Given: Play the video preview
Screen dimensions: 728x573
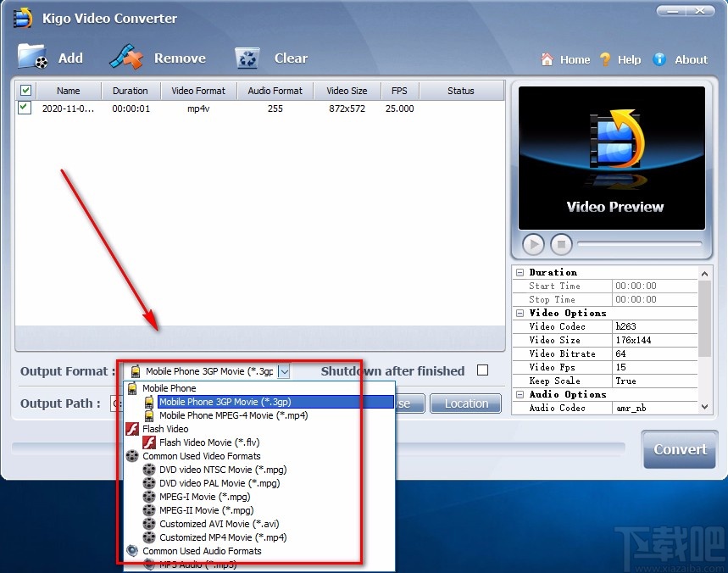Looking at the screenshot, I should pyautogui.click(x=533, y=244).
